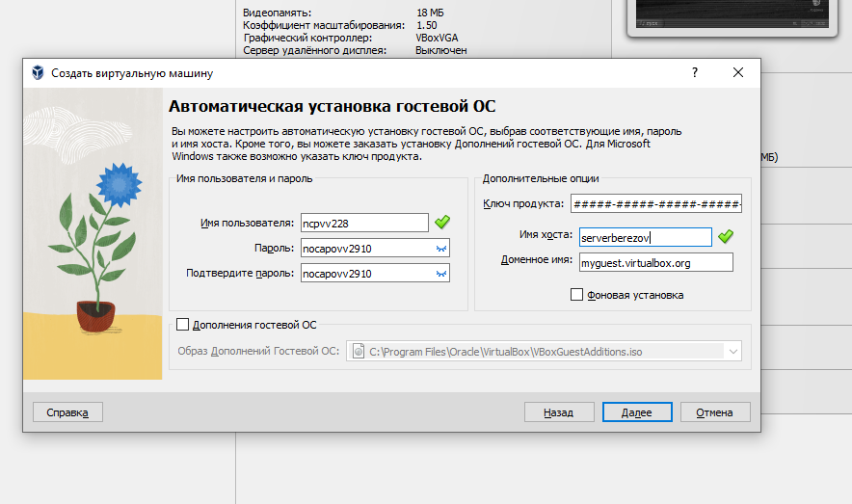The image size is (852, 504).
Task: Reveal the confirm password using its eye icon
Action: pos(441,274)
